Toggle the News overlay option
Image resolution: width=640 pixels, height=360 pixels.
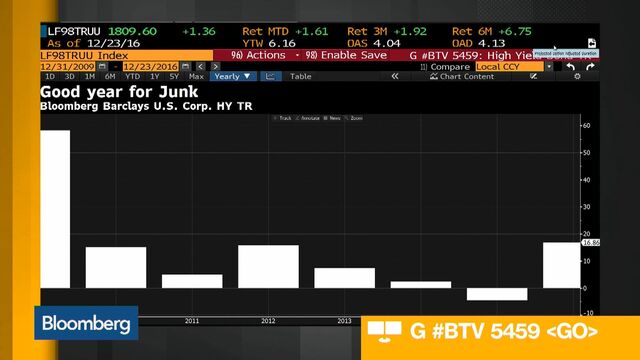(x=332, y=118)
